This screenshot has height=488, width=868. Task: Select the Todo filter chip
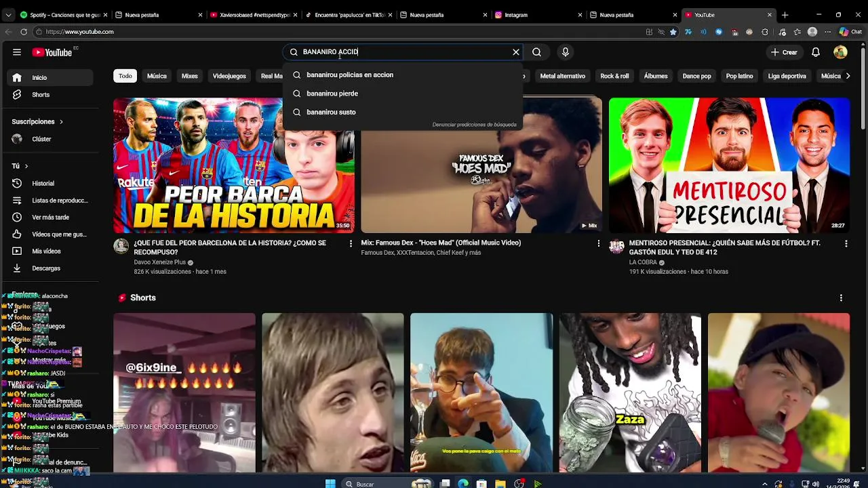click(125, 76)
